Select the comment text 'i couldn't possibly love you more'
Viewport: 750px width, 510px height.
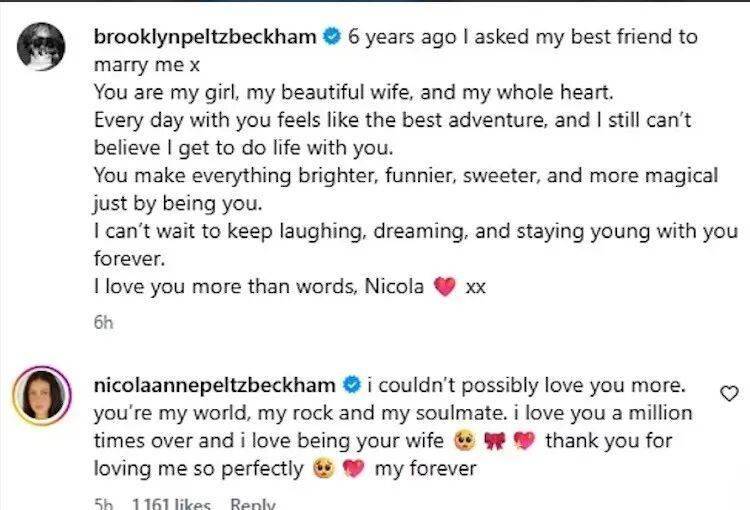point(527,386)
